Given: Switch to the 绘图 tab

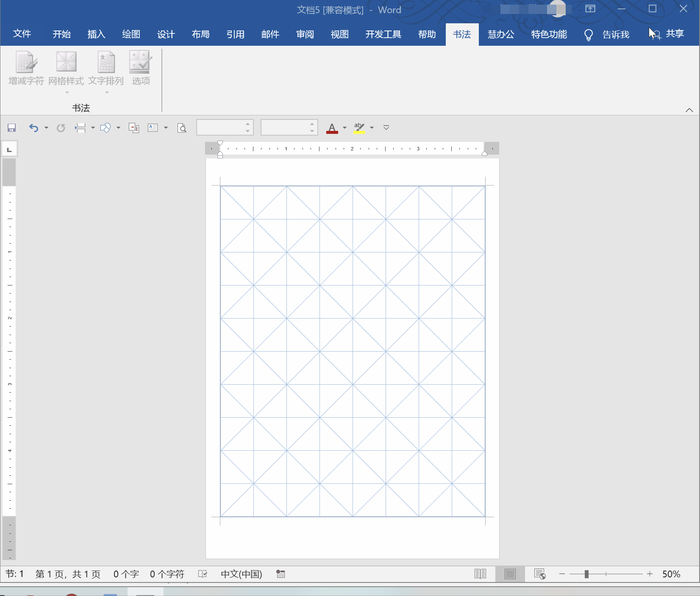Looking at the screenshot, I should coord(131,34).
